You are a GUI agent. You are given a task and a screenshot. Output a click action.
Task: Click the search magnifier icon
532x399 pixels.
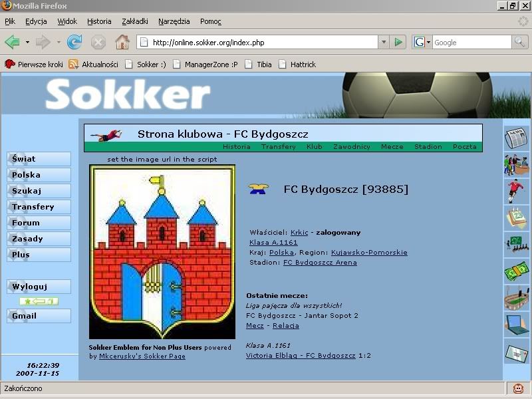(x=519, y=43)
